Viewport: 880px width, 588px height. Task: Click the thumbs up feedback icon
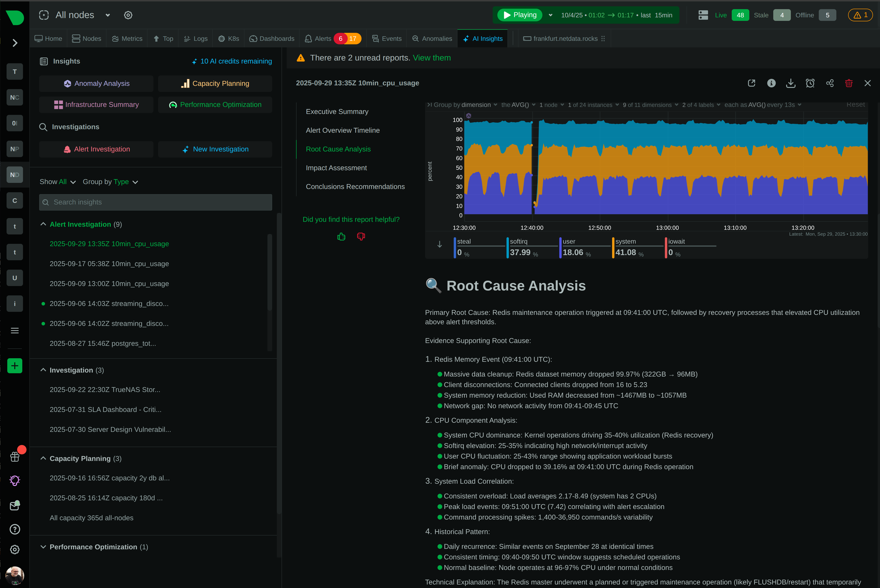tap(341, 237)
